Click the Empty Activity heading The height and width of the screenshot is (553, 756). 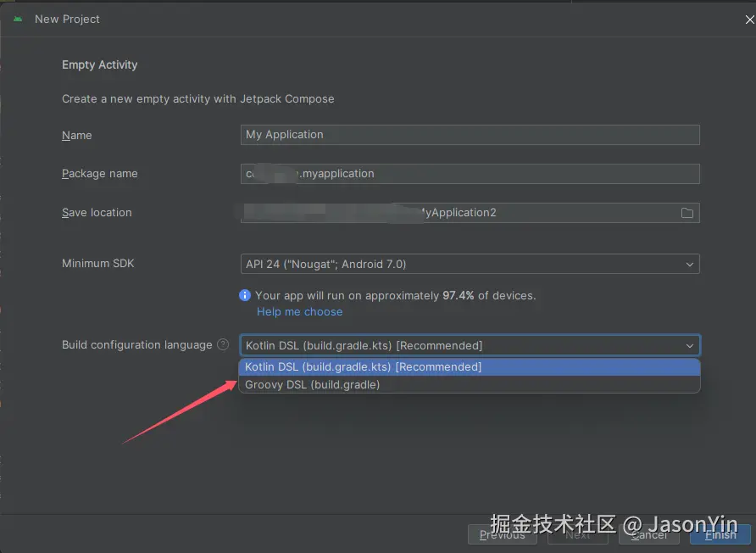[99, 64]
